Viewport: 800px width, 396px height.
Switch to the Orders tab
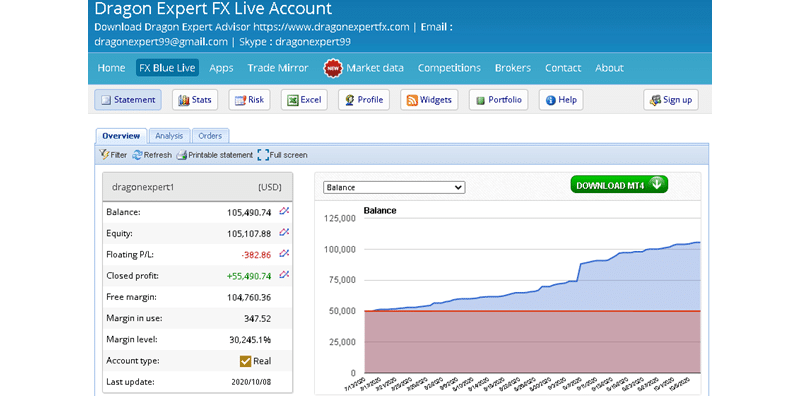tap(210, 136)
